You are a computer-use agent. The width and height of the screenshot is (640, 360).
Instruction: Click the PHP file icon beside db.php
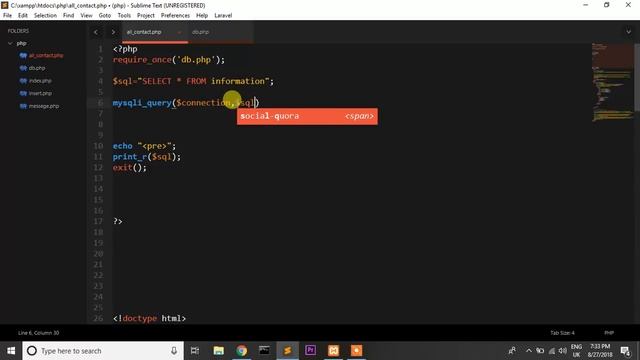[x=23, y=68]
